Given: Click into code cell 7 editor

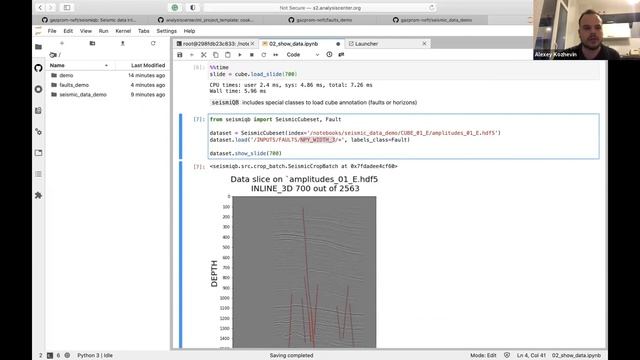Looking at the screenshot, I should [x=404, y=136].
